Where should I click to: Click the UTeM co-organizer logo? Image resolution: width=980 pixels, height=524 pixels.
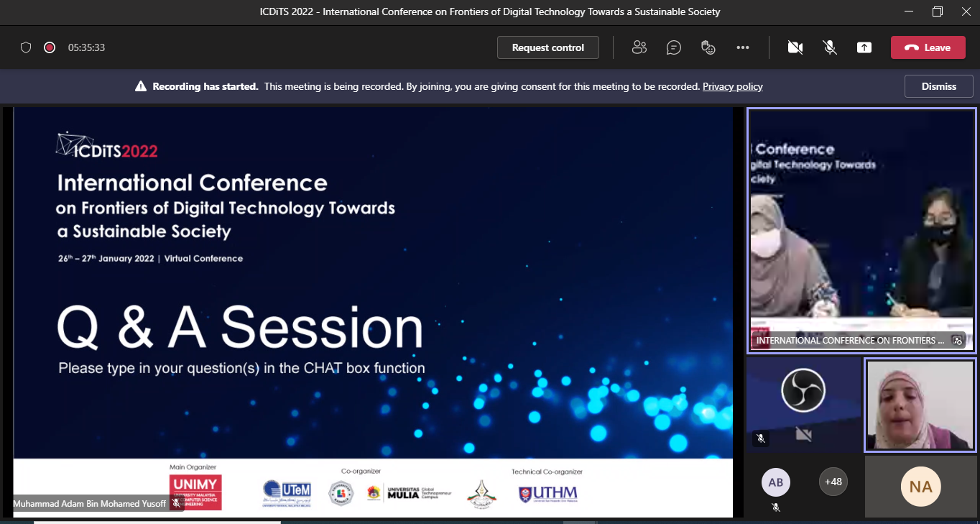click(x=287, y=493)
